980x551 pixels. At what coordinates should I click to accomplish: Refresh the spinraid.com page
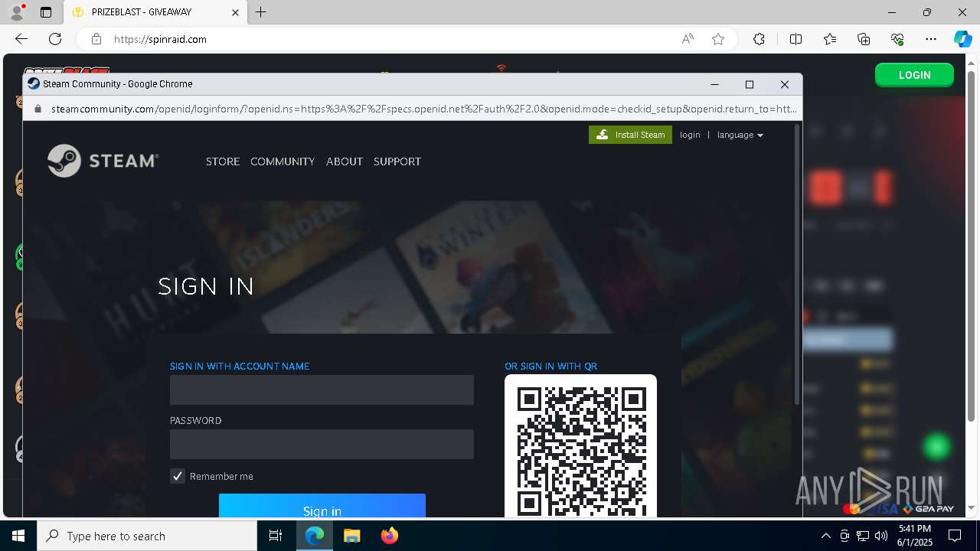click(55, 39)
